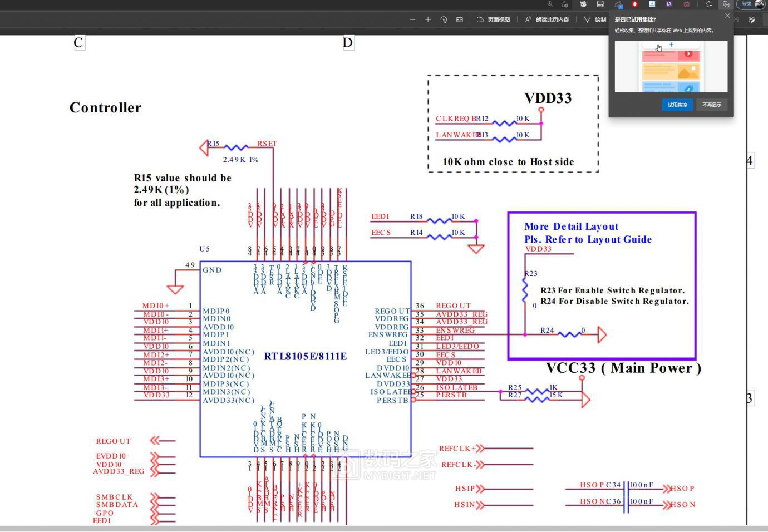Click the EEDI label near R18
Viewport: 768px width, 532px height.
click(x=380, y=216)
